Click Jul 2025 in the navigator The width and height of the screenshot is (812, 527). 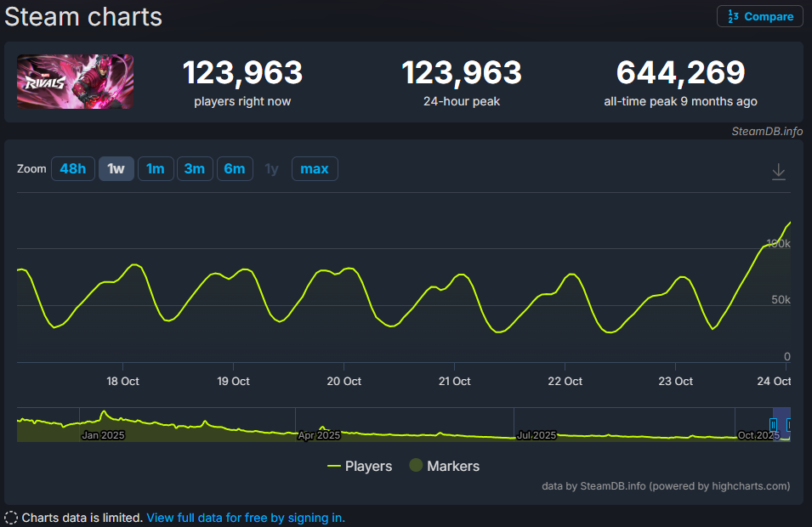(537, 435)
